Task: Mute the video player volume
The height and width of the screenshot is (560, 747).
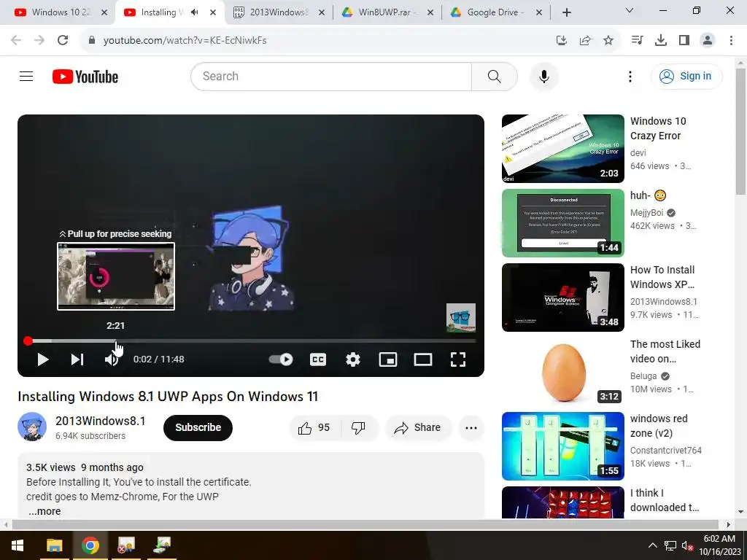Action: pos(112,359)
